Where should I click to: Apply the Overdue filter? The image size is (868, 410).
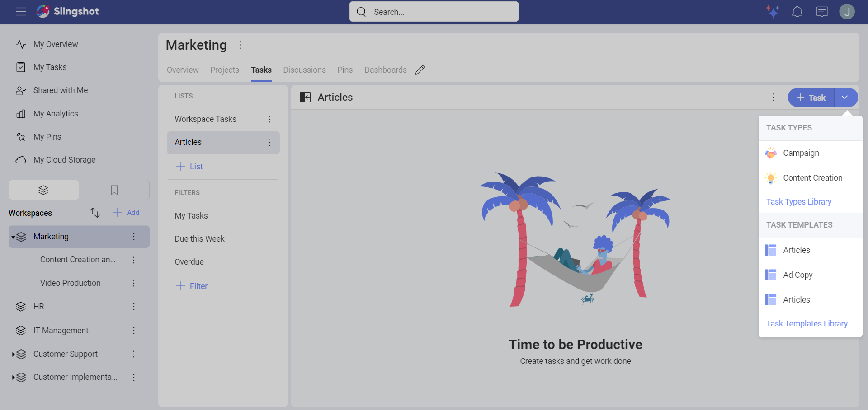[x=189, y=262]
